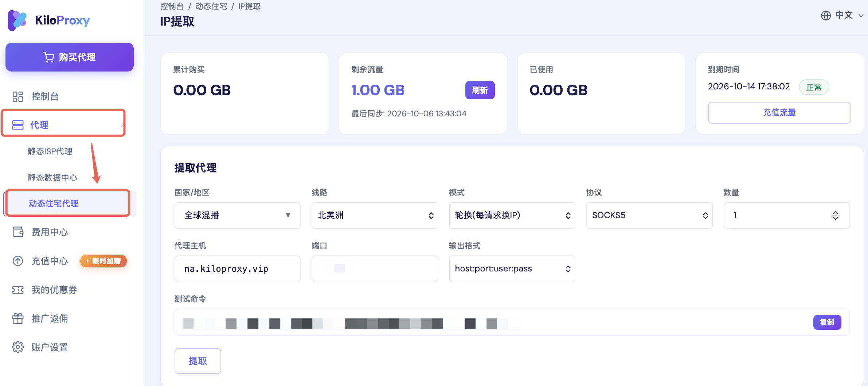
Task: Open 充值中心 in the sidebar
Action: [x=50, y=261]
